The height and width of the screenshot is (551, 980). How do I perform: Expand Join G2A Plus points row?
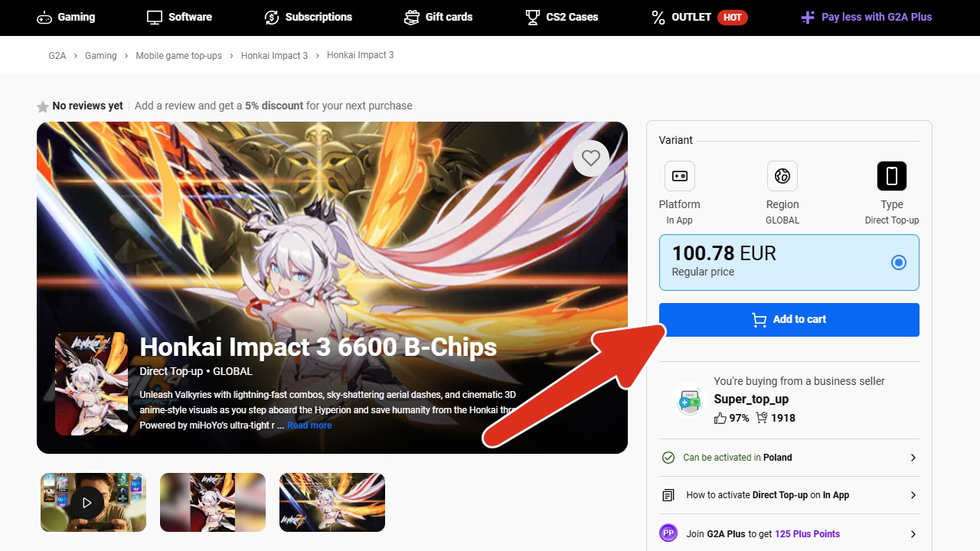[789, 533]
